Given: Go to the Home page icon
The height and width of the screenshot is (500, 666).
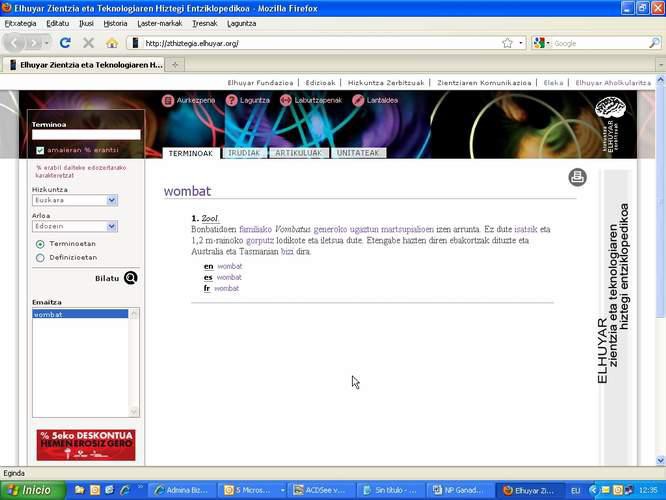Looking at the screenshot, I should pyautogui.click(x=112, y=43).
